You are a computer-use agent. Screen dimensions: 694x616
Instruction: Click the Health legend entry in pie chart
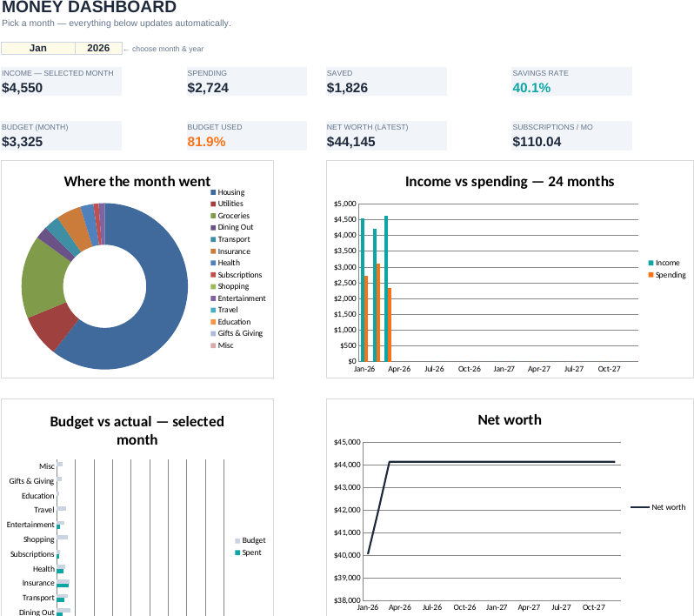pyautogui.click(x=225, y=263)
